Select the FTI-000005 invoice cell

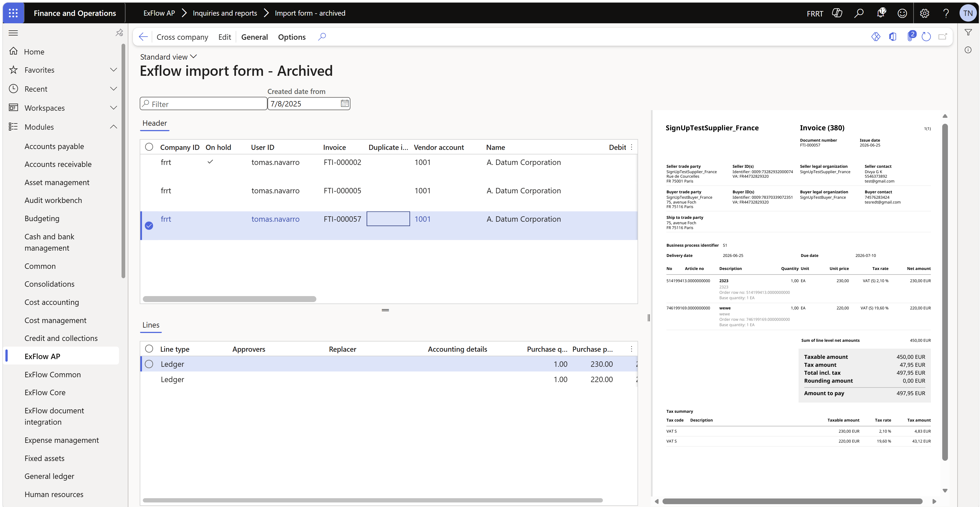coord(342,190)
